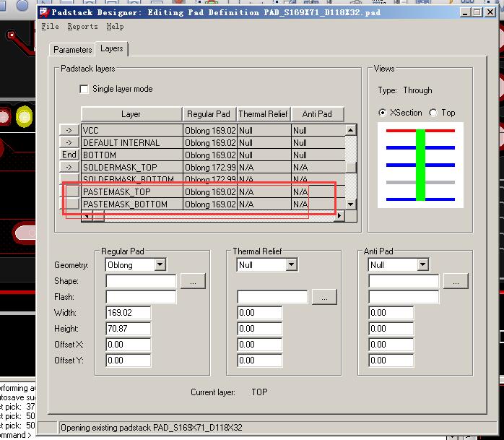Open Anti Pad geometry dropdown
This screenshot has width=504, height=440.
click(422, 264)
